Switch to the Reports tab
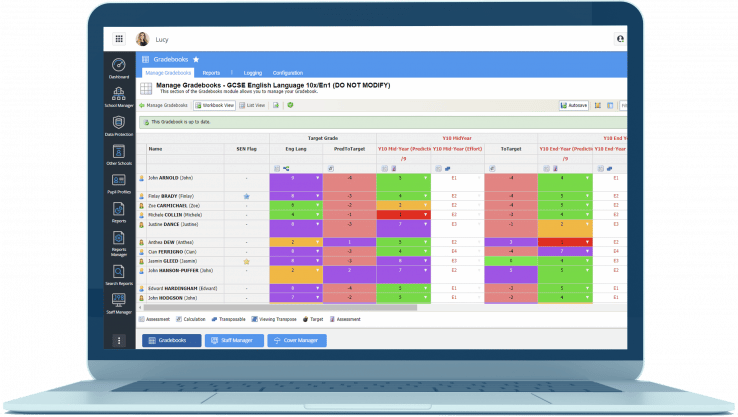This screenshot has width=738, height=417. pos(211,73)
